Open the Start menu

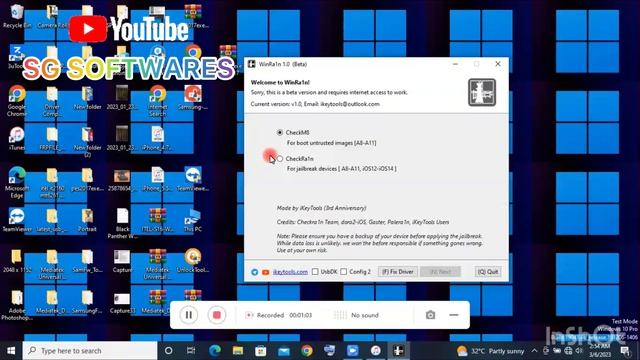tap(11, 351)
